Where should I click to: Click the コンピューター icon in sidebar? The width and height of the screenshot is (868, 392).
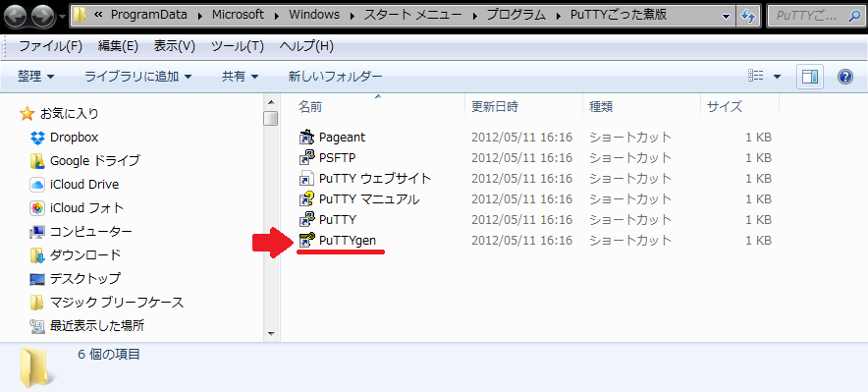(x=37, y=232)
